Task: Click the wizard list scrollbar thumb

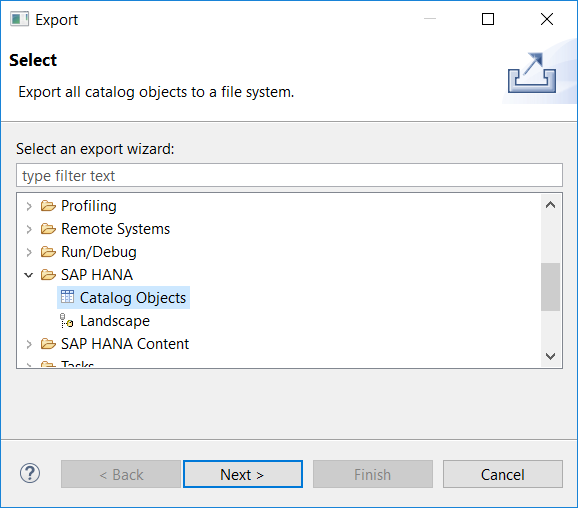Action: [550, 287]
